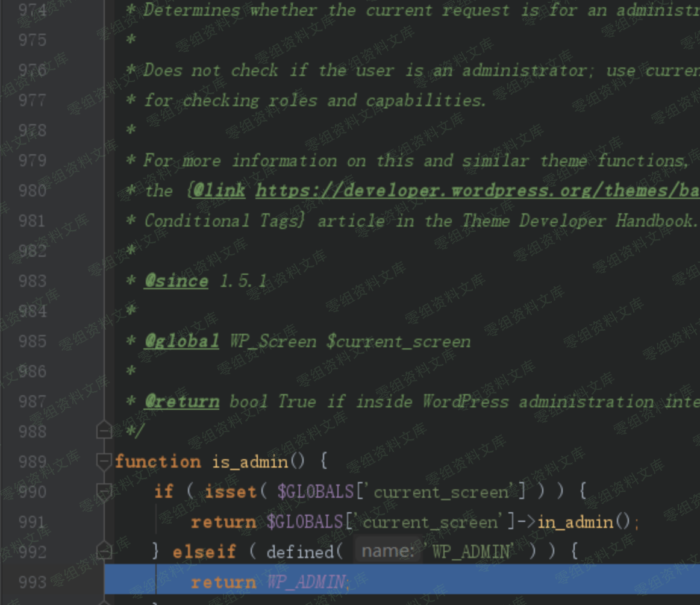Click the 'WP_ADMIN' string inside defined()
This screenshot has width=700, height=605.
pyautogui.click(x=469, y=552)
